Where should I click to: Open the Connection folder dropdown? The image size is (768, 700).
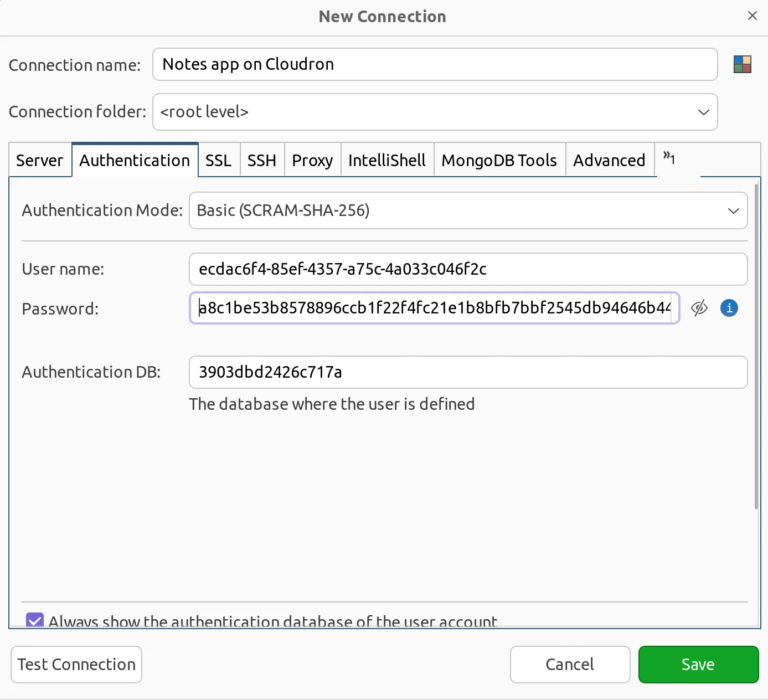pos(703,112)
